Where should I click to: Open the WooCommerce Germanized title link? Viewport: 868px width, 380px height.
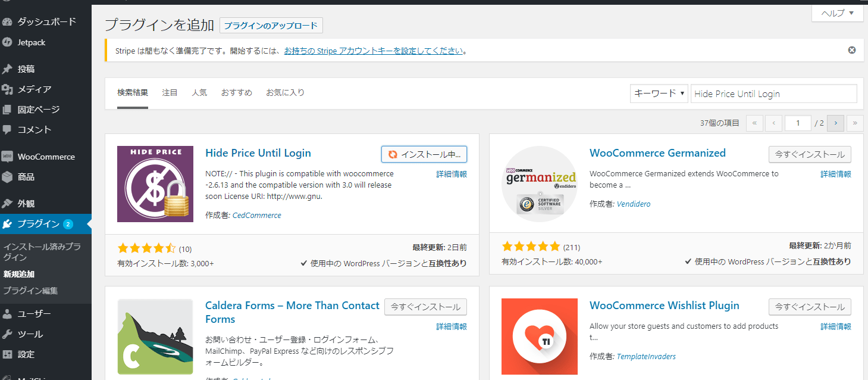(x=657, y=153)
